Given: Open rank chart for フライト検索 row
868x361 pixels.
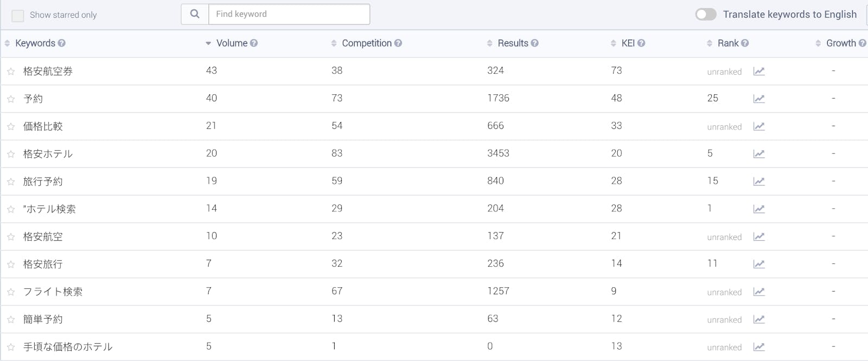Looking at the screenshot, I should [759, 292].
